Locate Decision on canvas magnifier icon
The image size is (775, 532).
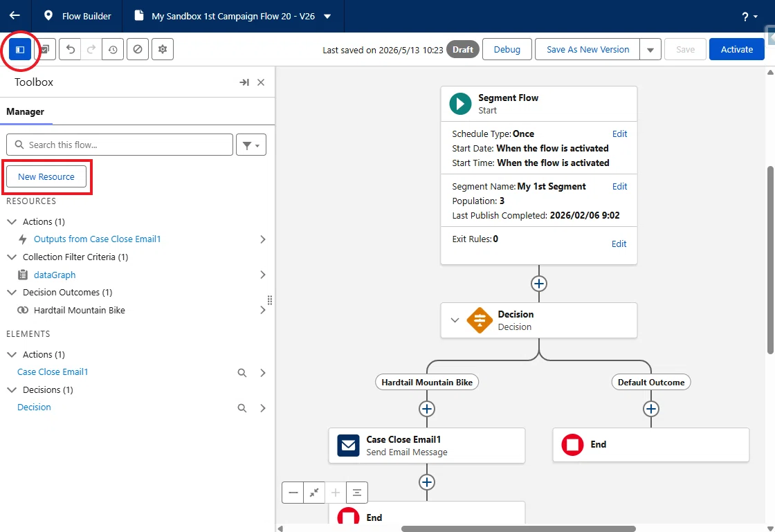[242, 408]
